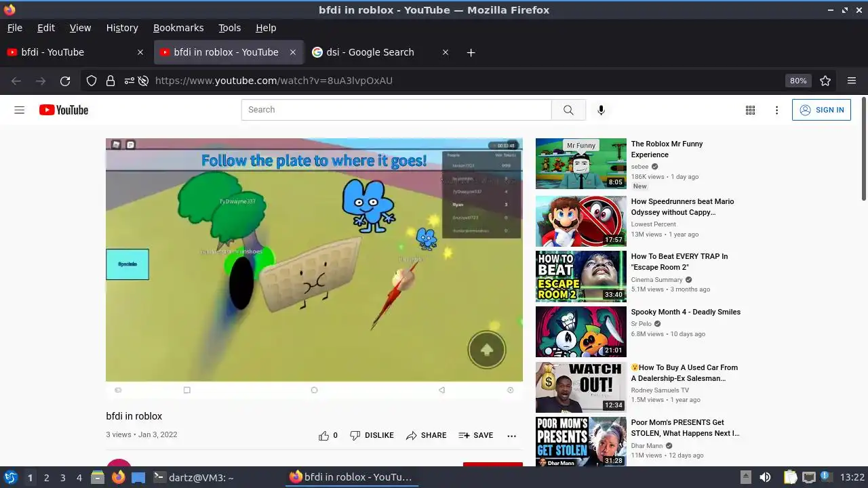The width and height of the screenshot is (868, 488).
Task: Open the YouTube guide hamburger menu
Action: pyautogui.click(x=20, y=110)
